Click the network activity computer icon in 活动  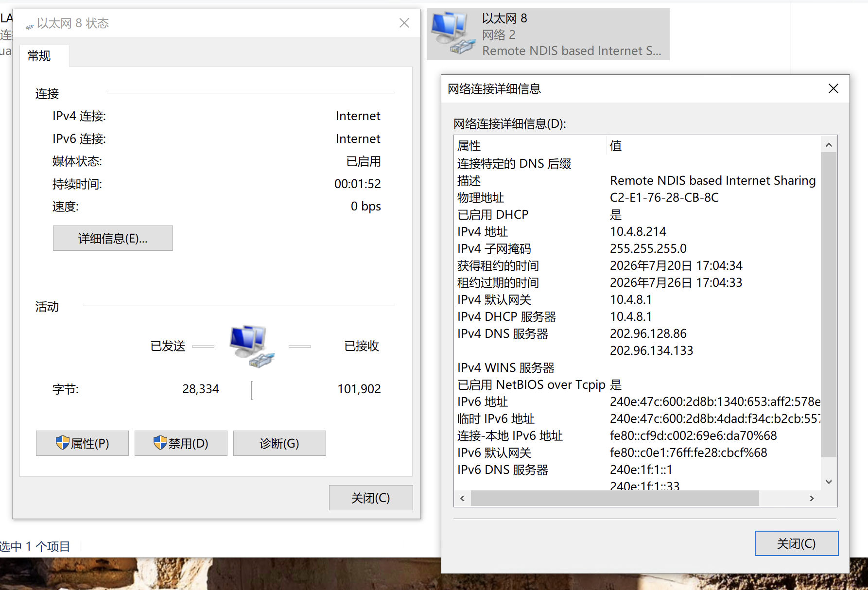click(x=252, y=347)
